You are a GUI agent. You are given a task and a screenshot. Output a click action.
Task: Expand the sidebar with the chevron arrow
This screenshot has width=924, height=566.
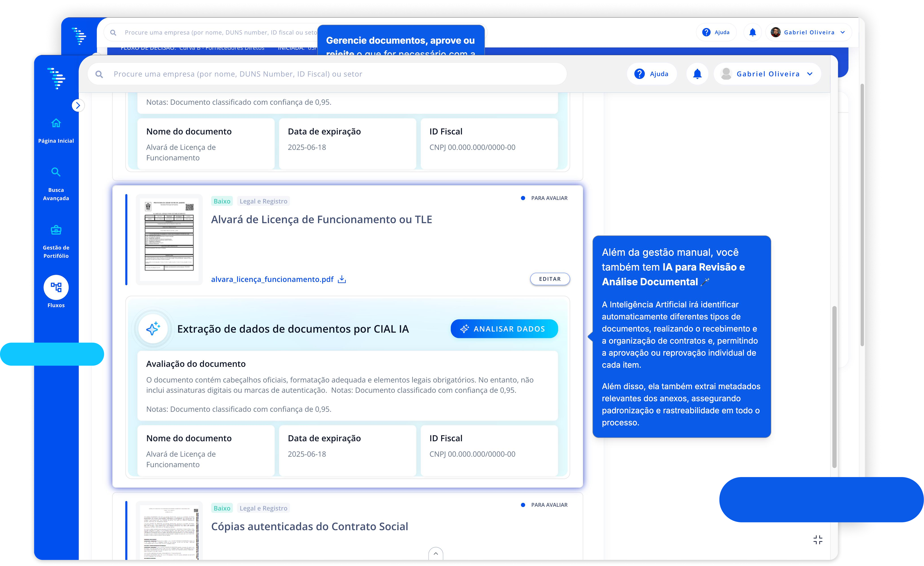[78, 105]
